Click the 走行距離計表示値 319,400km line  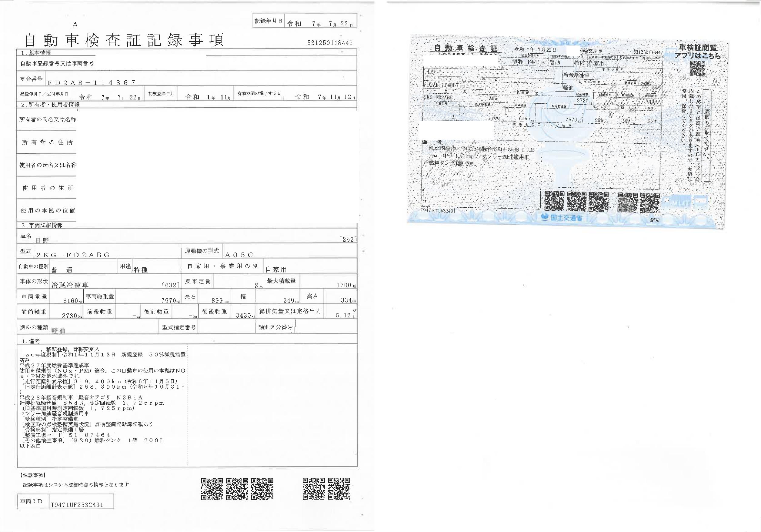coord(100,381)
